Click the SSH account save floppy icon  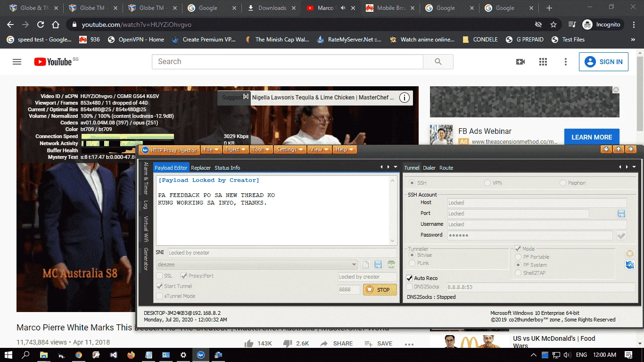(621, 214)
